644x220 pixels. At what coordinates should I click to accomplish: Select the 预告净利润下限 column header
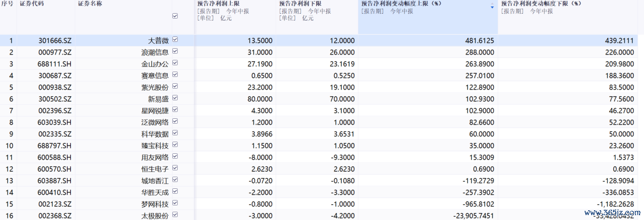coord(301,3)
